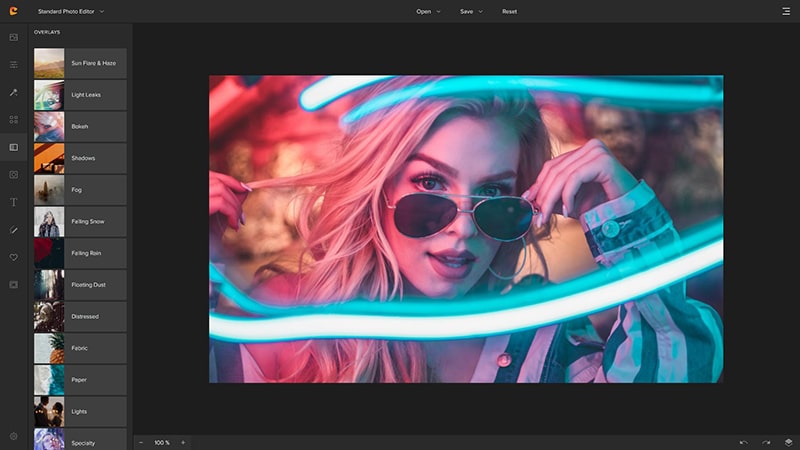
Task: Click the 100% zoom level field
Action: pos(162,442)
